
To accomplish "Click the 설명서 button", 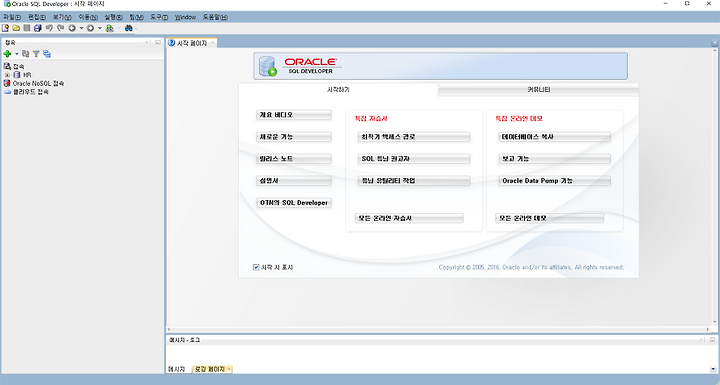I will click(294, 181).
